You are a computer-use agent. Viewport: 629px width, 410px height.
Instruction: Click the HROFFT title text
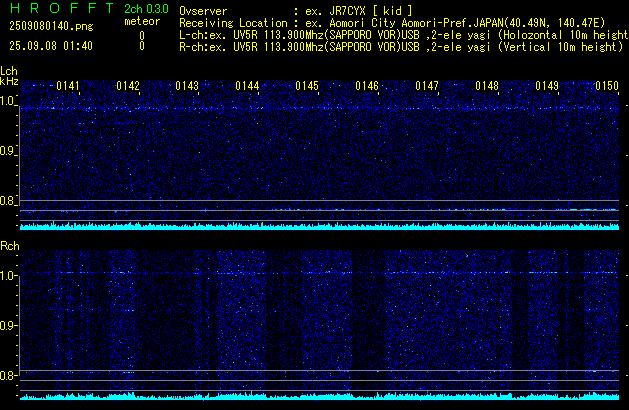coord(62,8)
